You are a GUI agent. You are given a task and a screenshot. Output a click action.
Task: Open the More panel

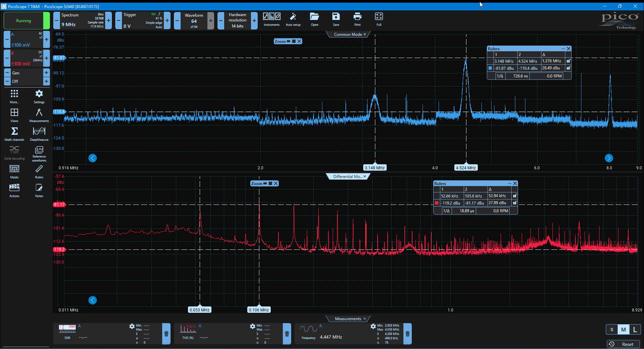click(14, 97)
